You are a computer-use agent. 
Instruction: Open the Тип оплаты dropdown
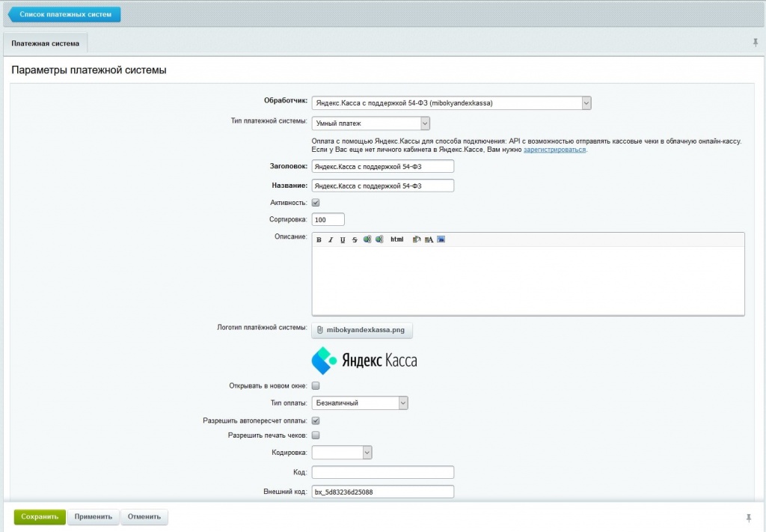(x=360, y=403)
